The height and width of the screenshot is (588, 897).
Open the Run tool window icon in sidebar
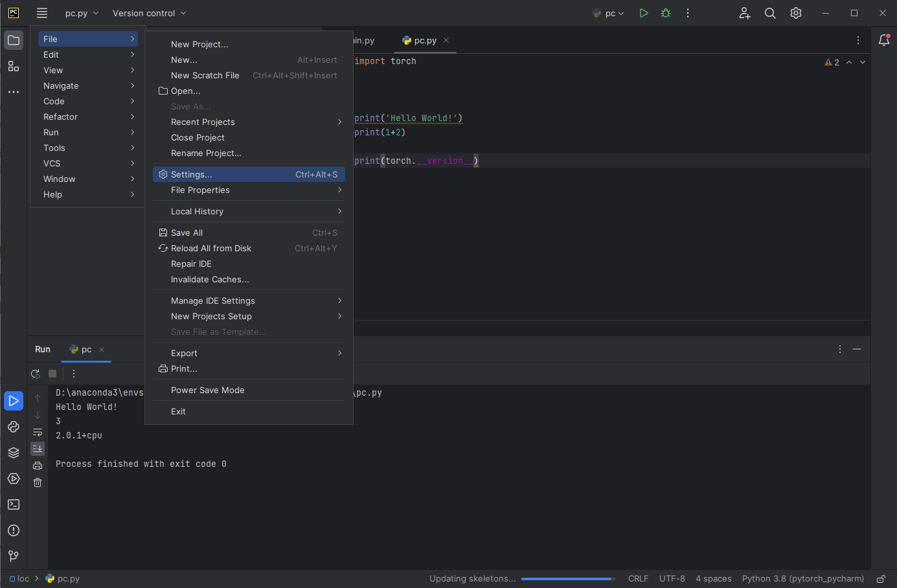pos(14,401)
